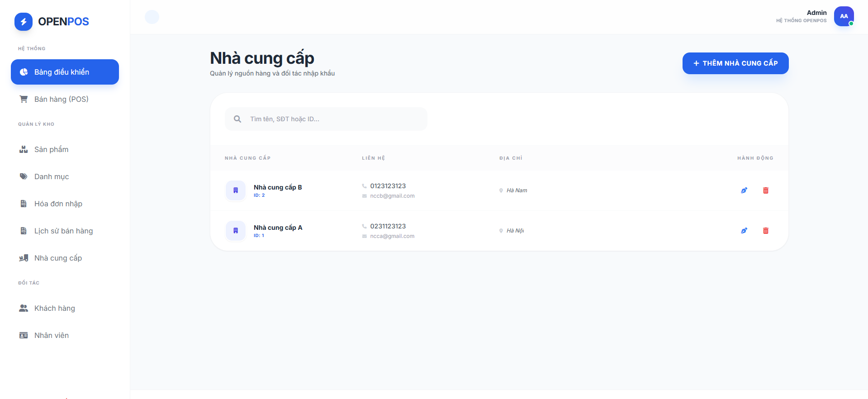The image size is (868, 399).
Task: Open Hóa đơn nhập menu item
Action: (65, 204)
